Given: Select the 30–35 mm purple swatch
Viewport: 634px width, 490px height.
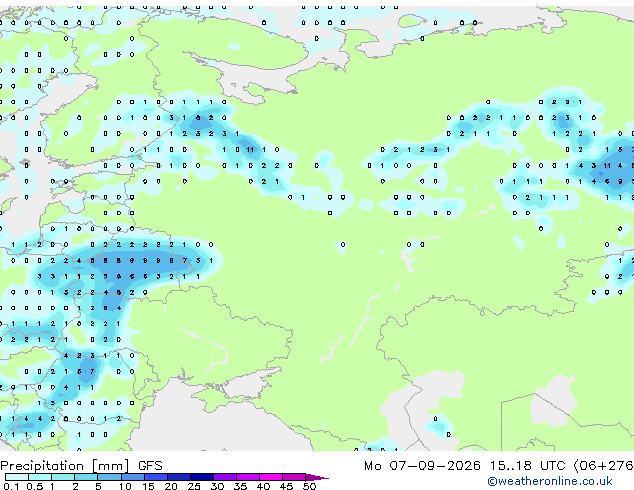Looking at the screenshot, I should pos(225,477).
